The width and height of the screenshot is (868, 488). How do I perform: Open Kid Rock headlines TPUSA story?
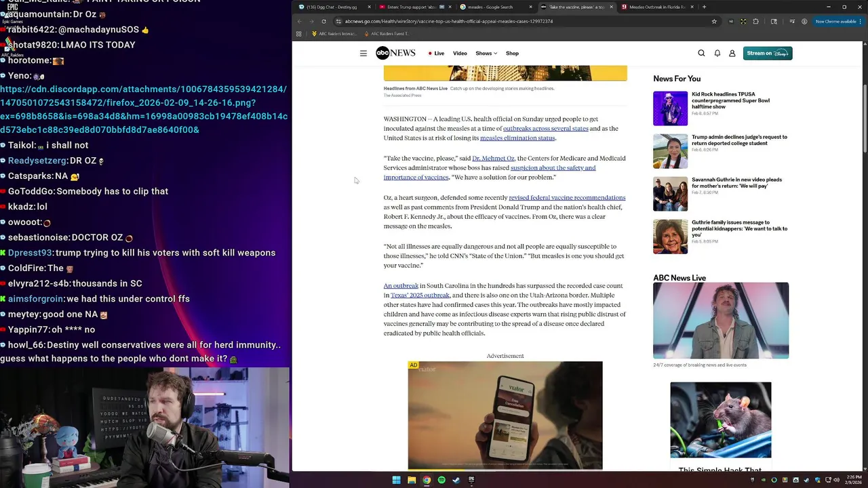(x=730, y=100)
